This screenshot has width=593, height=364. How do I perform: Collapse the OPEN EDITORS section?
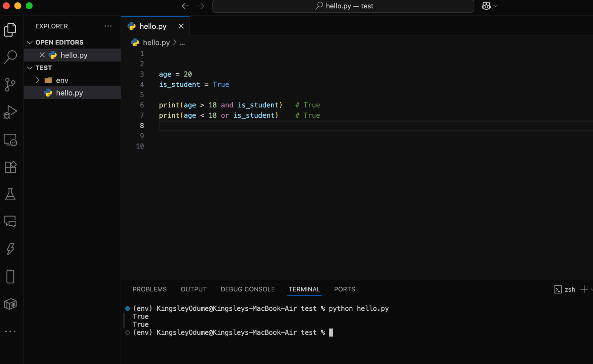pyautogui.click(x=30, y=42)
